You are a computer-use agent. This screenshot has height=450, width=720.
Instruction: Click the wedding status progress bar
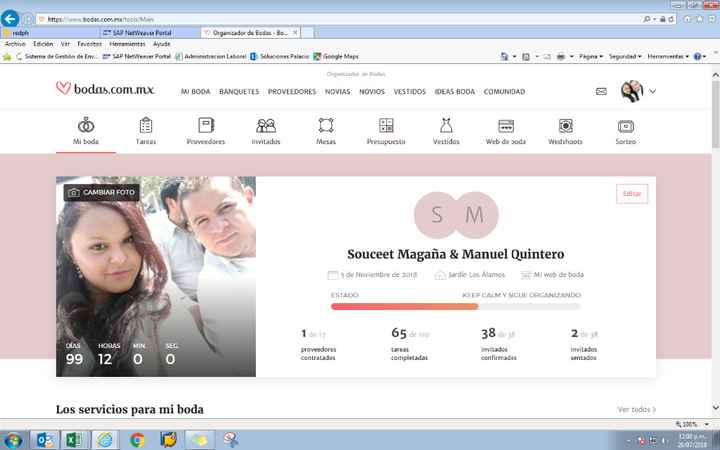(x=455, y=306)
